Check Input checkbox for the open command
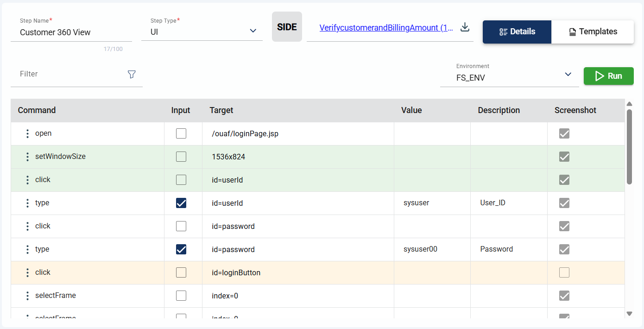The height and width of the screenshot is (329, 644). pos(181,133)
